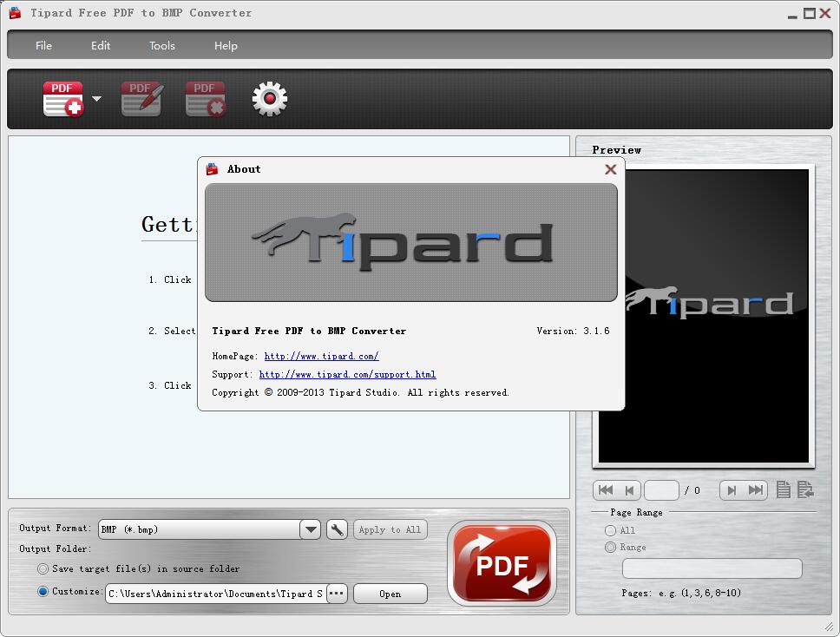
Task: Close the About dialog
Action: tap(610, 169)
